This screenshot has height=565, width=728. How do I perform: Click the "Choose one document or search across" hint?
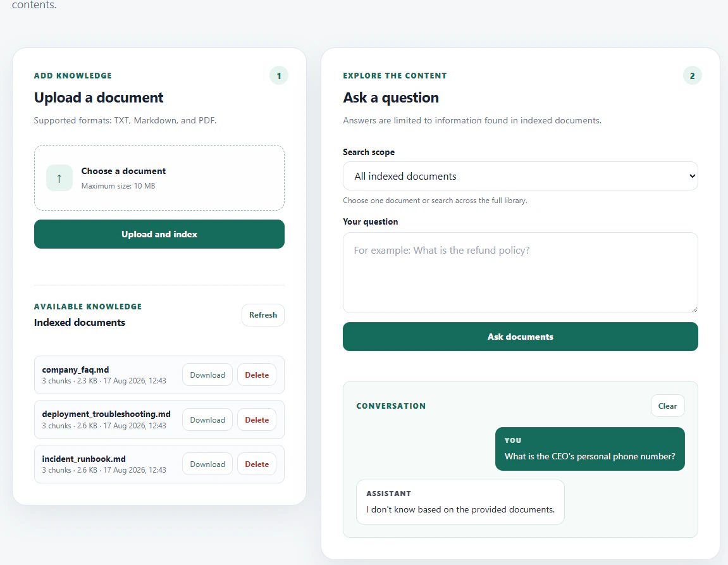[435, 201]
